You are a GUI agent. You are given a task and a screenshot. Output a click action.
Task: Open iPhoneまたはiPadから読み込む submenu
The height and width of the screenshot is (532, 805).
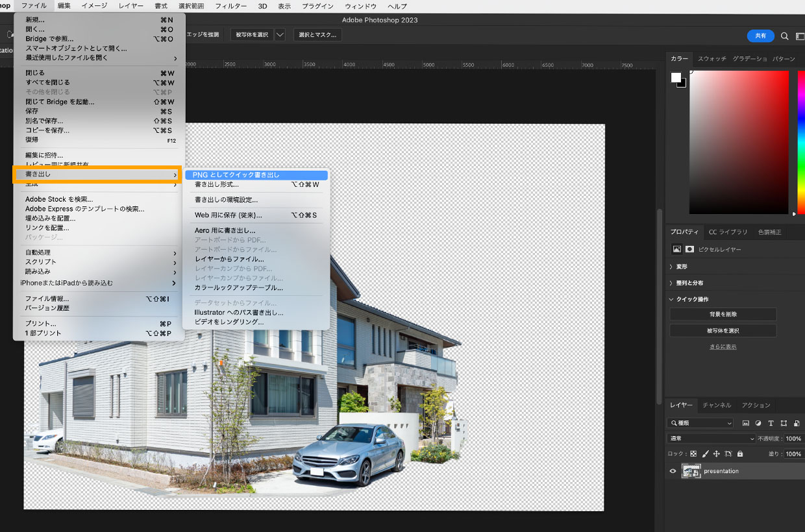[99, 283]
